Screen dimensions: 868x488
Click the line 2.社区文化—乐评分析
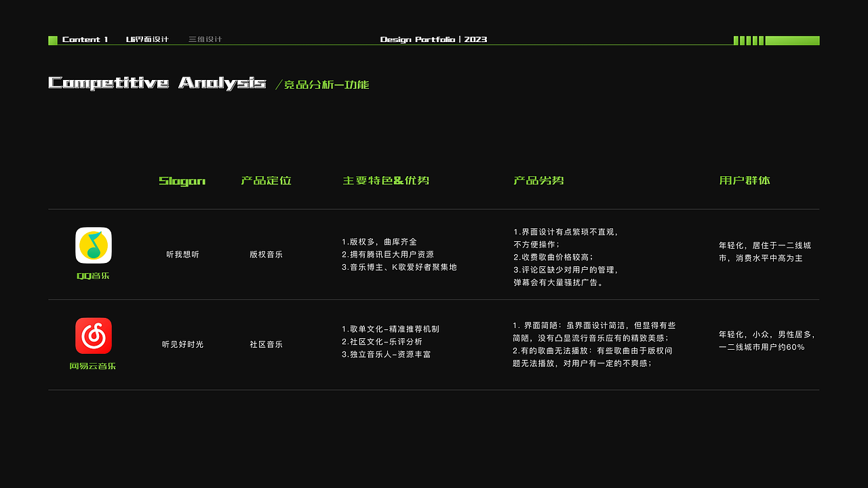point(382,342)
